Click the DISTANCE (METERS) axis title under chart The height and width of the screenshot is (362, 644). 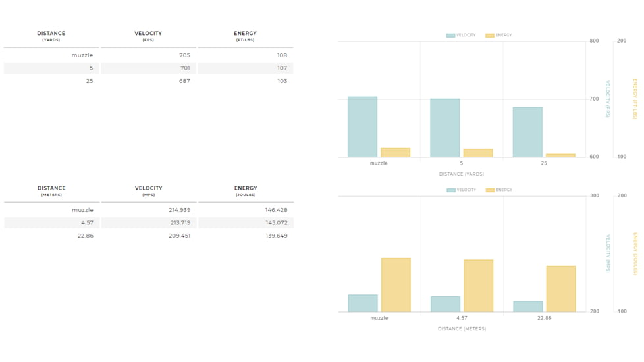point(462,328)
